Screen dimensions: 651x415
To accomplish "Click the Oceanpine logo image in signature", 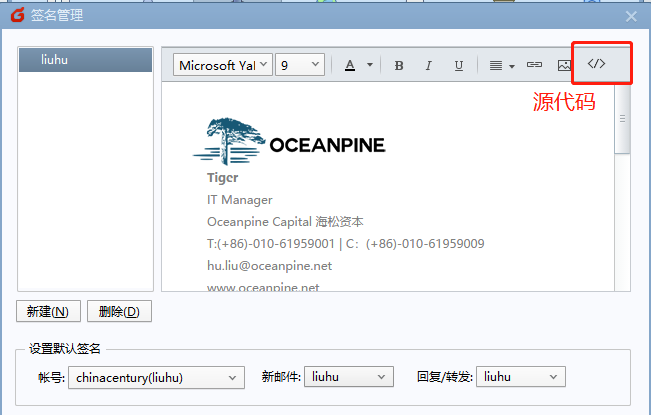I will (289, 142).
